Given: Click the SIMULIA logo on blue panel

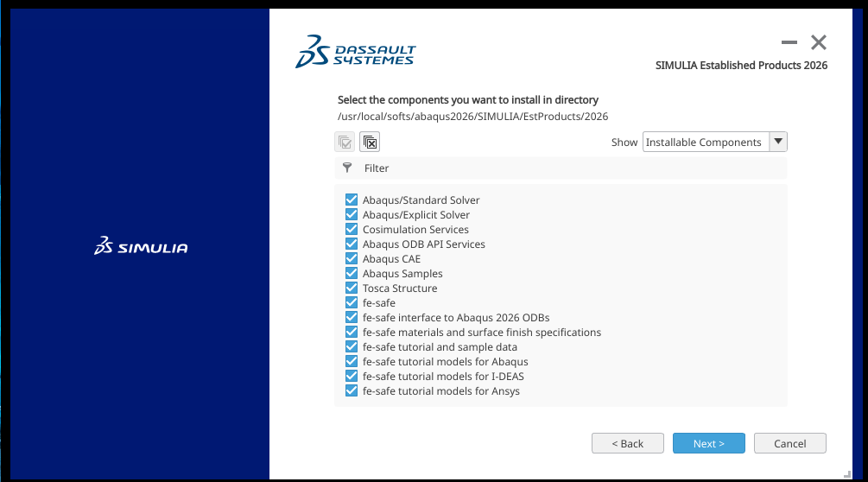Looking at the screenshot, I should [141, 245].
